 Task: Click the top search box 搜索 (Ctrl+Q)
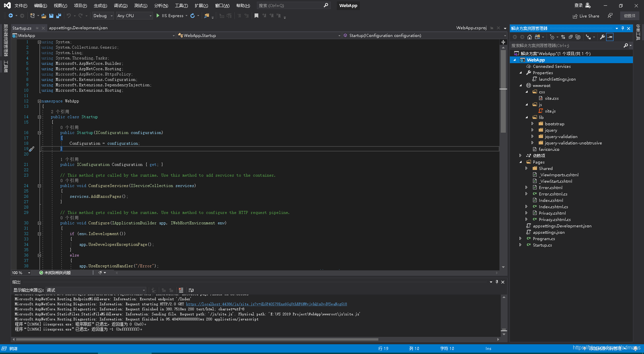point(293,5)
